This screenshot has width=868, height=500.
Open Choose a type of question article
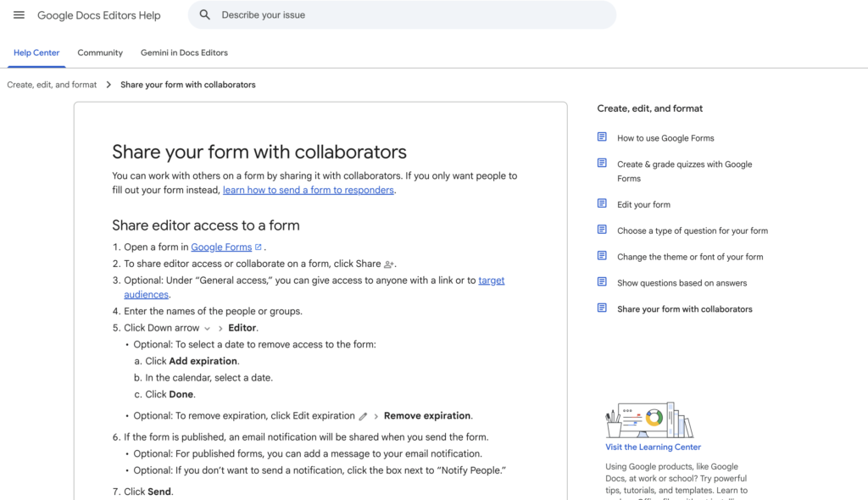pyautogui.click(x=693, y=231)
